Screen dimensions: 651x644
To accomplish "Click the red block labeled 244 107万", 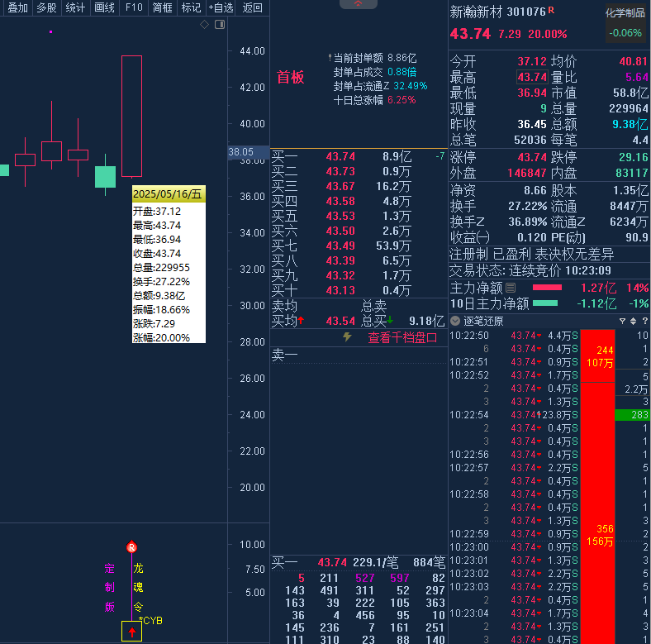I will coord(598,356).
